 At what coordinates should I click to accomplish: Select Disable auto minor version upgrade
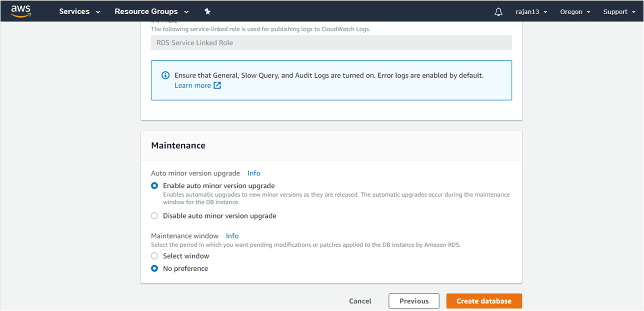coord(155,216)
